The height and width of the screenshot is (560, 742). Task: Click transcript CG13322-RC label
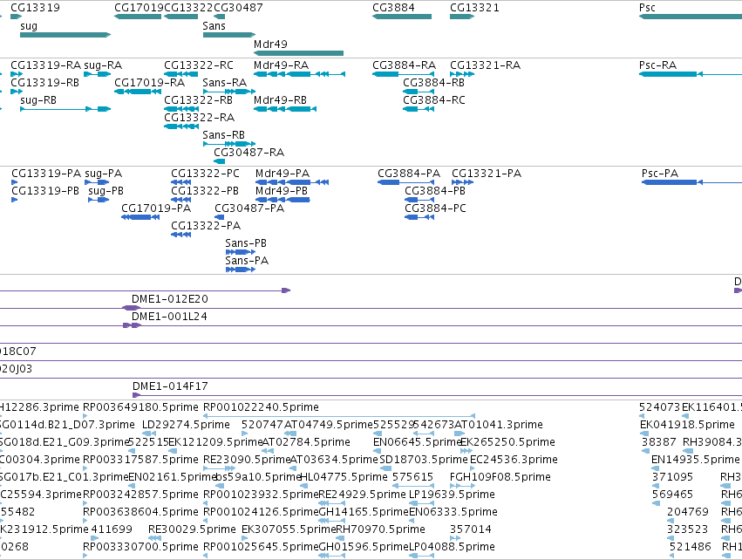pyautogui.click(x=199, y=65)
